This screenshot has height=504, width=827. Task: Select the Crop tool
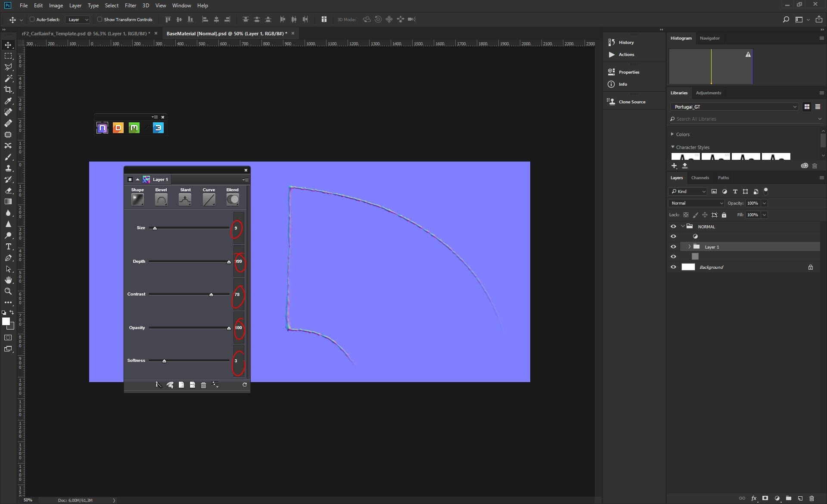coord(8,90)
